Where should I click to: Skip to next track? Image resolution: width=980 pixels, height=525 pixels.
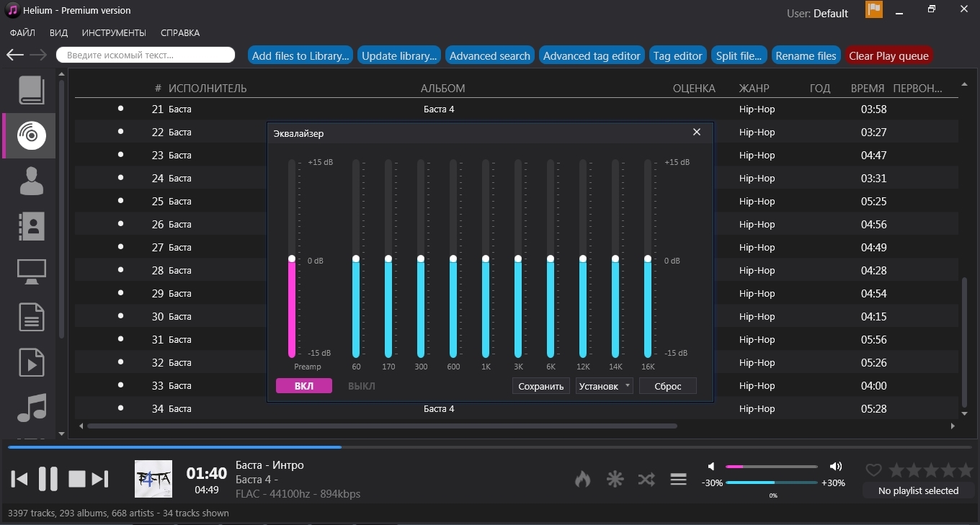[100, 479]
